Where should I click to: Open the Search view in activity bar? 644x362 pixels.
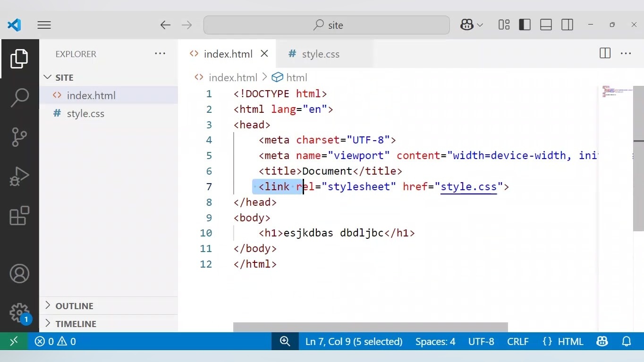[19, 98]
